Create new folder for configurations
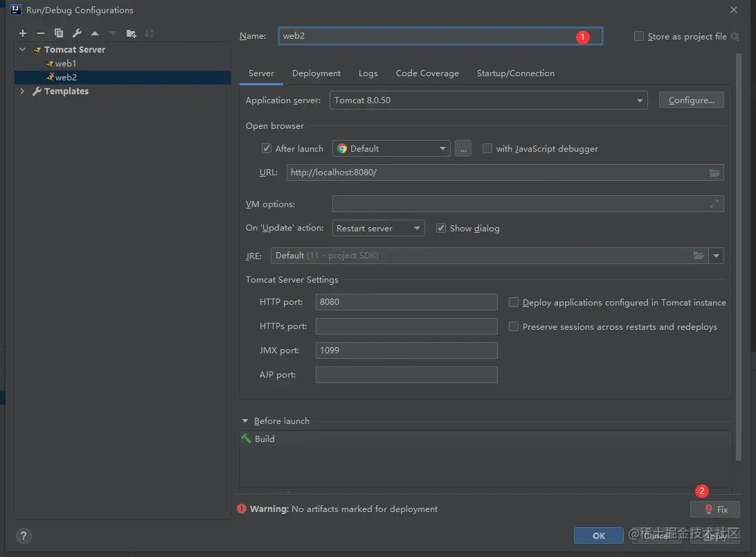 pyautogui.click(x=131, y=33)
